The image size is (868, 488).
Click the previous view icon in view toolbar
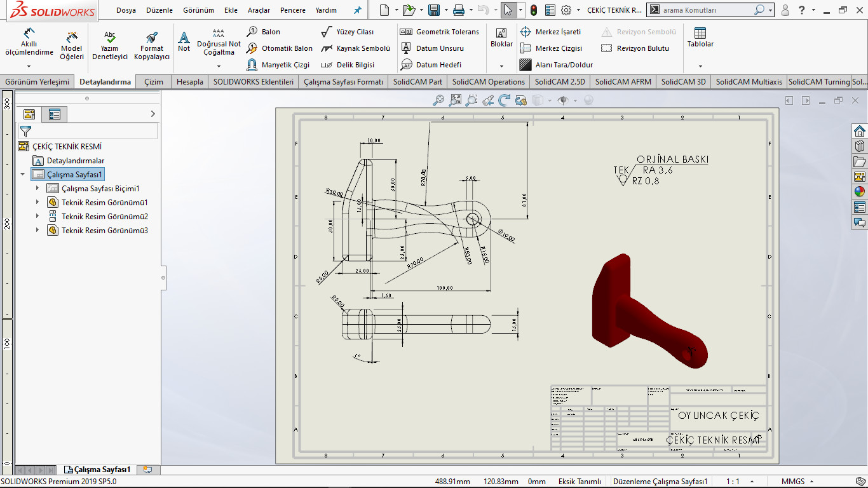488,100
